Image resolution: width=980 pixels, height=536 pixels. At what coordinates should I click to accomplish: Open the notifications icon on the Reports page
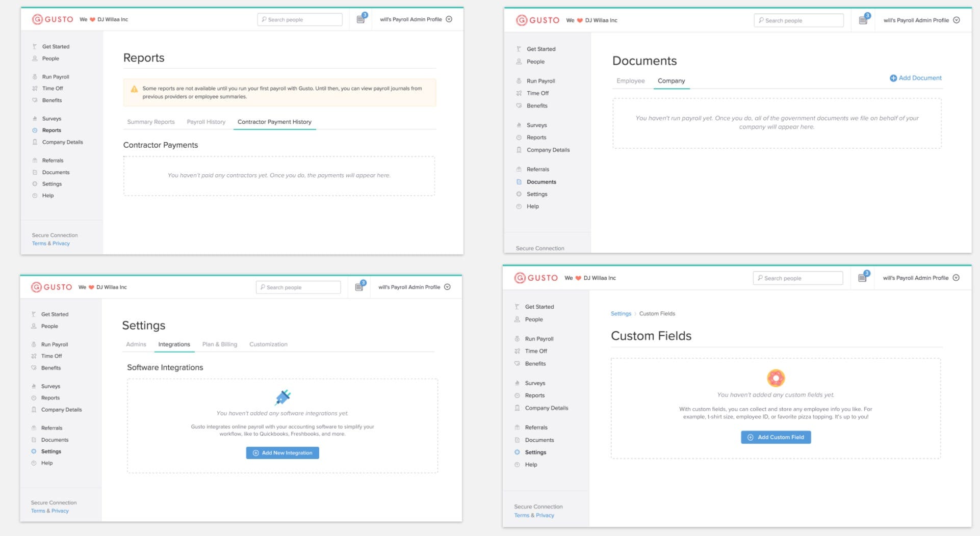click(x=361, y=19)
